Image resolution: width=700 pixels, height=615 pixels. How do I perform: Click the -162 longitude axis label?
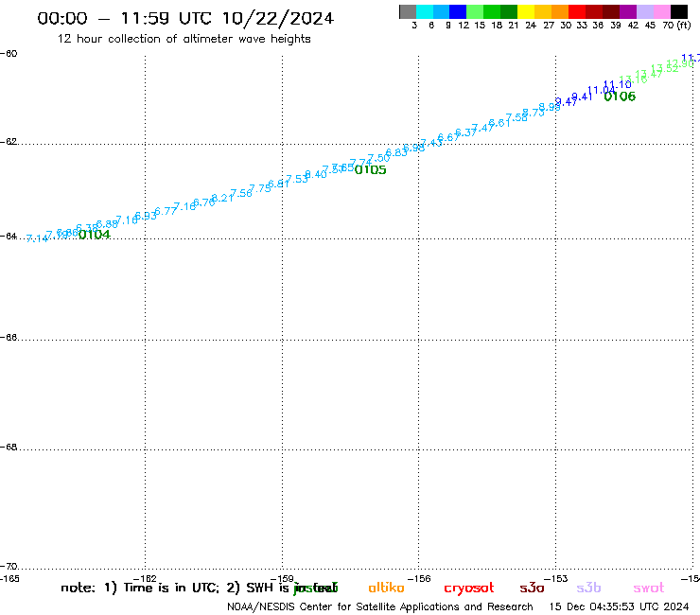pos(145,579)
